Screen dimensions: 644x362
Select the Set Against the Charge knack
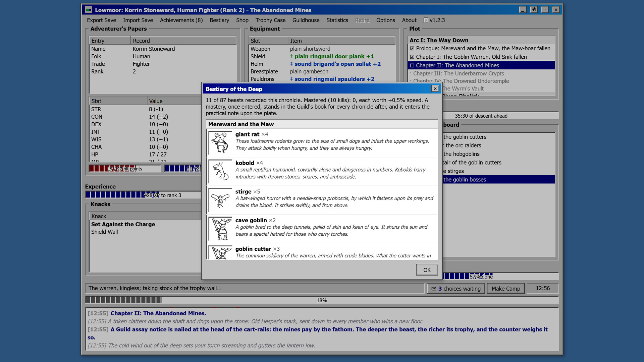(x=146, y=224)
